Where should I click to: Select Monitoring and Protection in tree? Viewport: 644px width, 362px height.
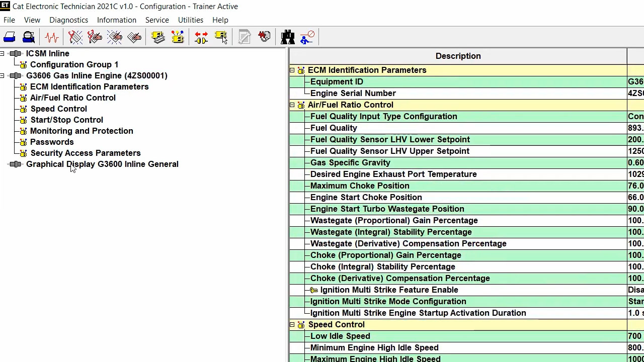(x=82, y=131)
